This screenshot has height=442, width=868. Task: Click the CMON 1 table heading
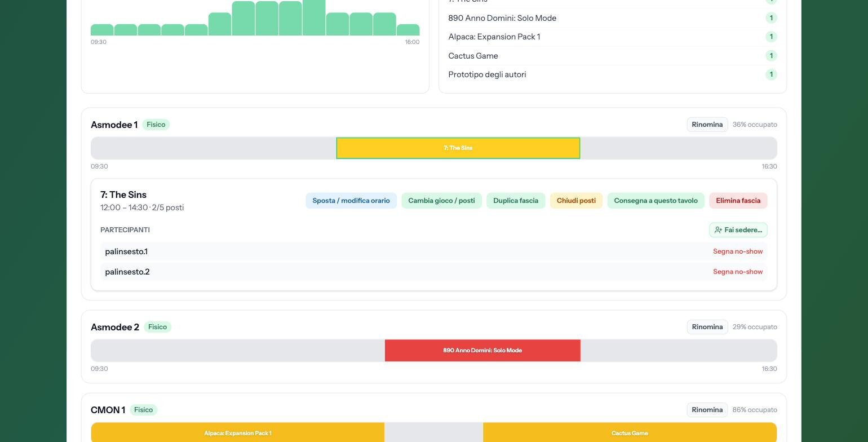[108, 410]
